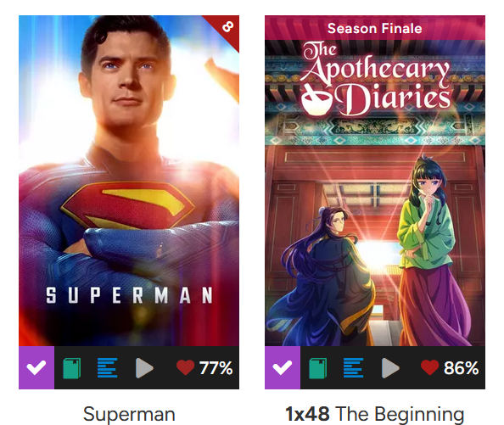The width and height of the screenshot is (504, 425).
Task: Click the red heart beside 77%
Action: [x=186, y=367]
